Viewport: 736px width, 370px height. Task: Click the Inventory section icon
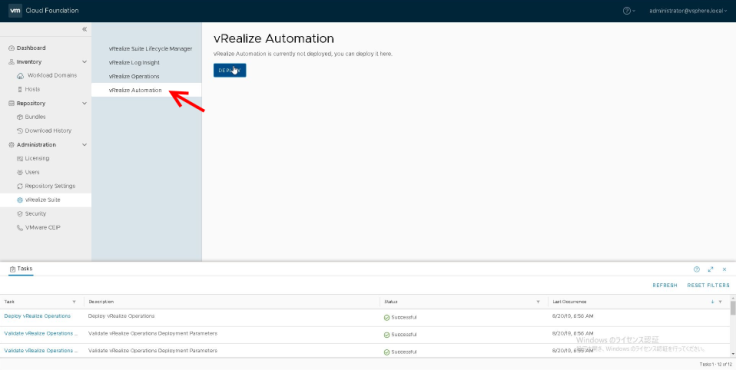(11, 62)
